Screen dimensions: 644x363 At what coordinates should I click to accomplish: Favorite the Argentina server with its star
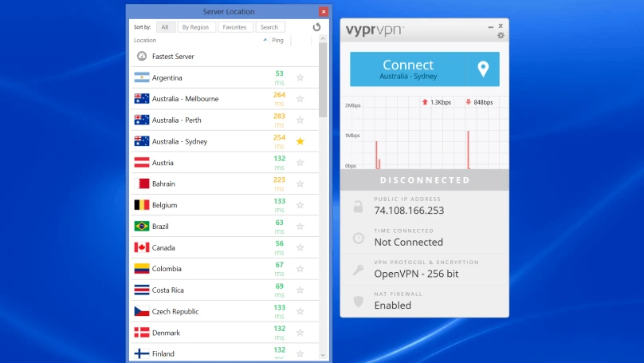(300, 77)
